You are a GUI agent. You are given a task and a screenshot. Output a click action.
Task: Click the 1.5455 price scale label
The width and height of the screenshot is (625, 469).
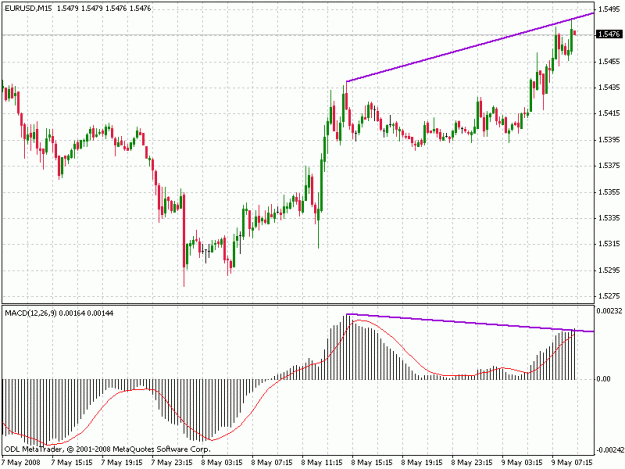[x=609, y=61]
